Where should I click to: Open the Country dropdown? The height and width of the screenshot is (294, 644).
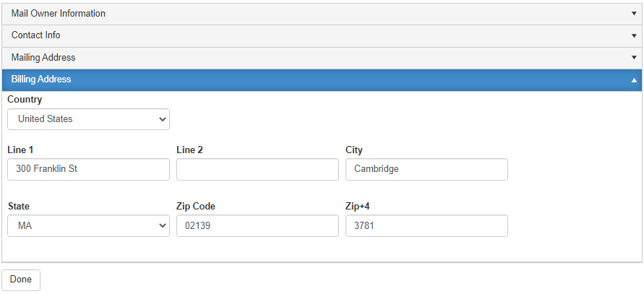click(88, 119)
